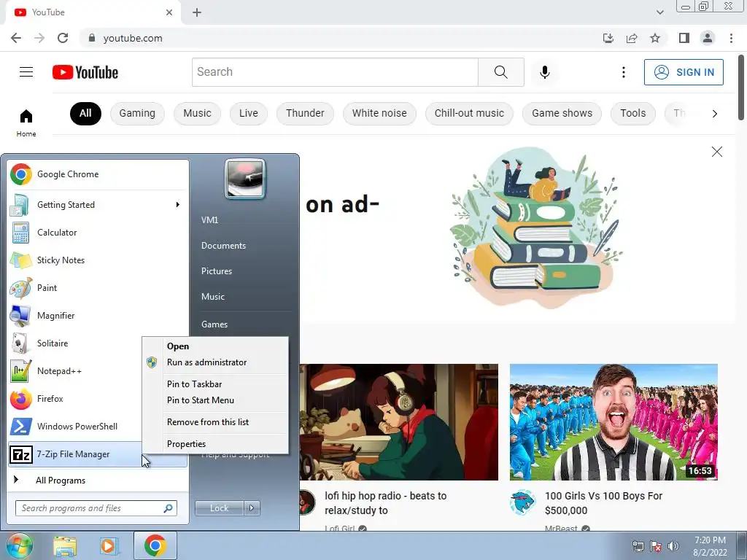Image resolution: width=747 pixels, height=560 pixels.
Task: Open Magnifier from Start menu
Action: 98,315
